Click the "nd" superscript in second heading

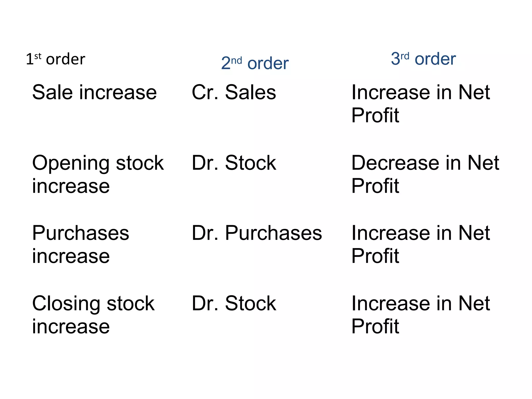(x=236, y=61)
